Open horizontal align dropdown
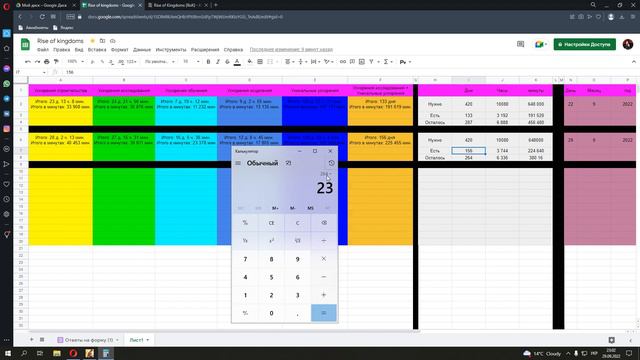Viewport: 640px width, 360px height. (x=289, y=62)
